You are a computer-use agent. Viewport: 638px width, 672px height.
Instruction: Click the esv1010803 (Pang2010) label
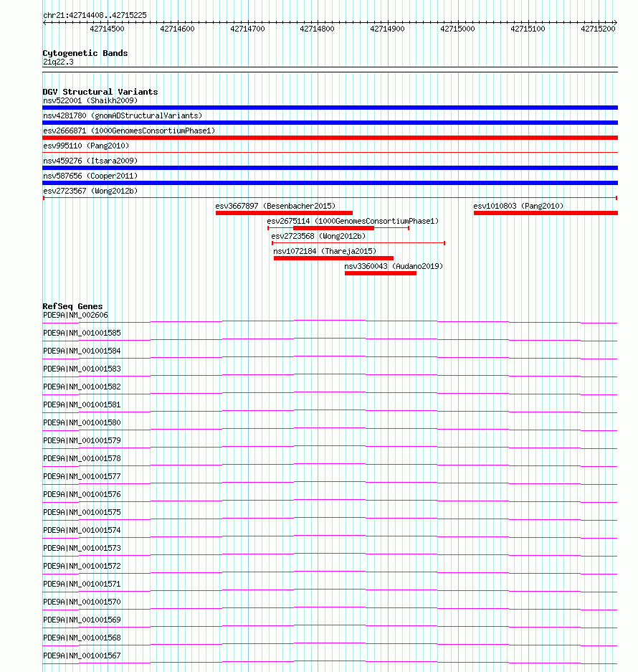[518, 206]
